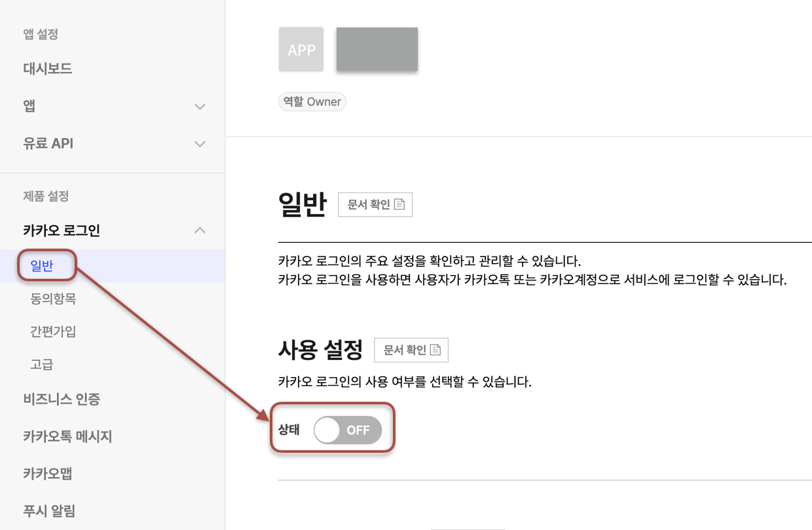
Task: Open 카카오톡 메시지 in the sidebar
Action: pyautogui.click(x=67, y=436)
